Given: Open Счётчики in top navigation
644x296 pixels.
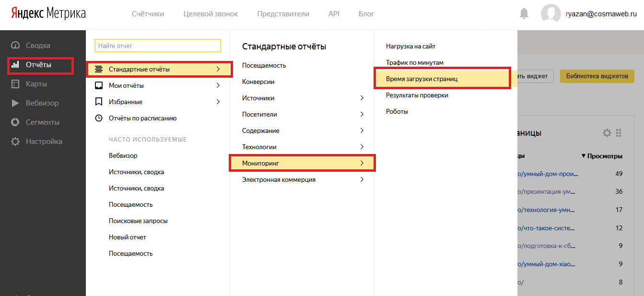Looking at the screenshot, I should click(148, 14).
